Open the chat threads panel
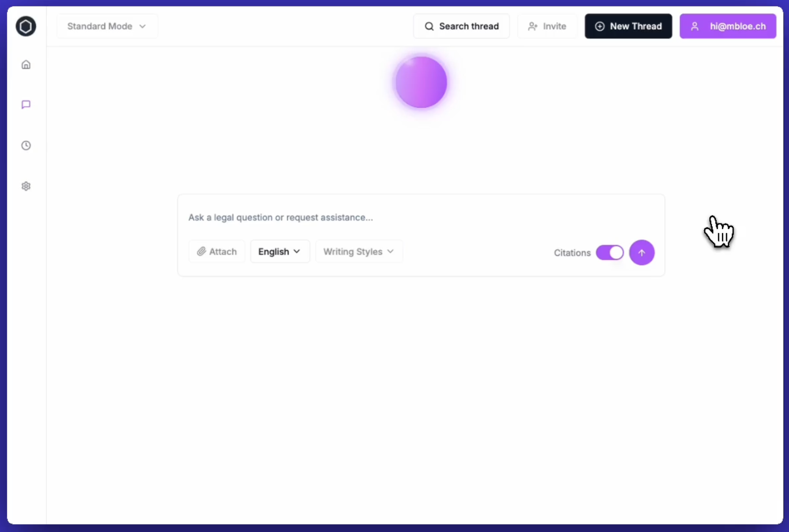The height and width of the screenshot is (532, 789). pos(26,105)
